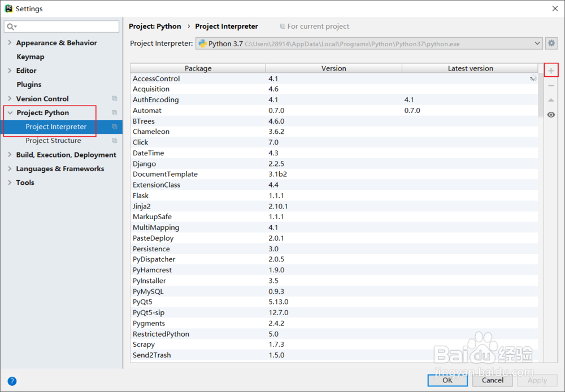565x392 pixels.
Task: Expand the Version Control section
Action: pos(10,98)
